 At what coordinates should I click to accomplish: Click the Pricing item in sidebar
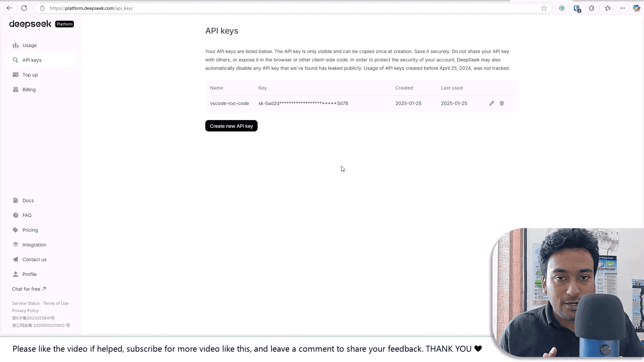(30, 230)
